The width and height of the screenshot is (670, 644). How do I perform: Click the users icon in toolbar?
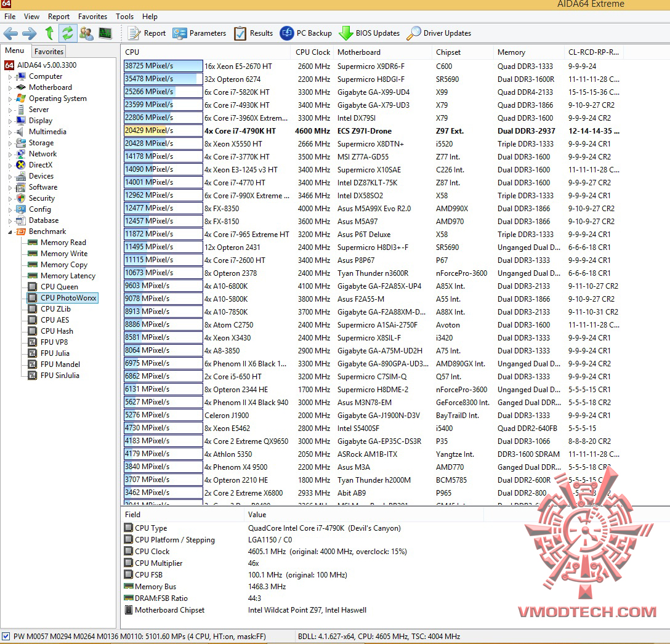pos(86,33)
